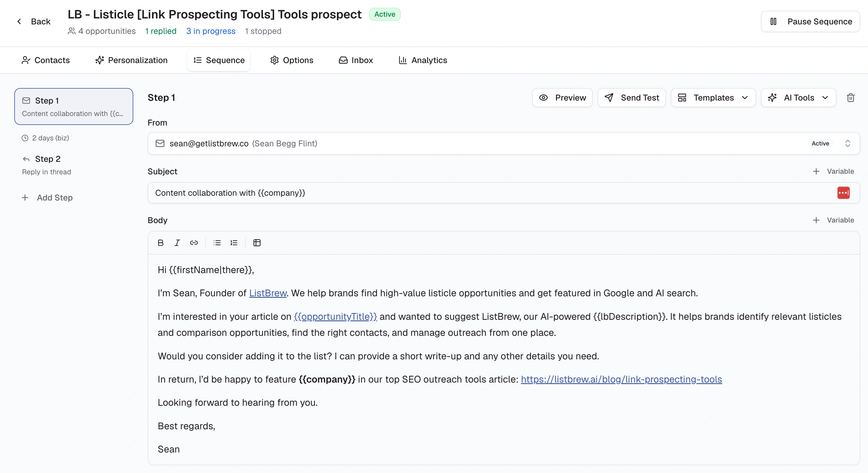
Task: Delete Step 1 with trash icon
Action: (x=850, y=98)
